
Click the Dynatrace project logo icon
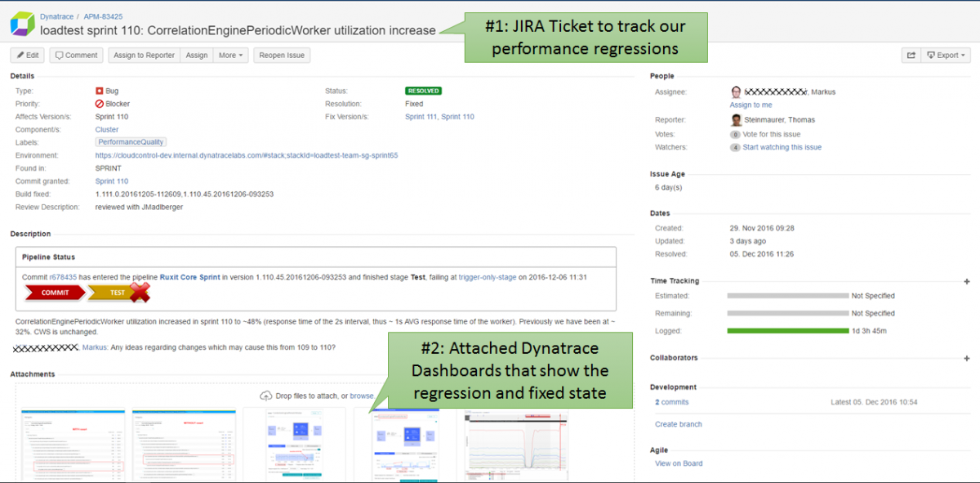pyautogui.click(x=22, y=24)
